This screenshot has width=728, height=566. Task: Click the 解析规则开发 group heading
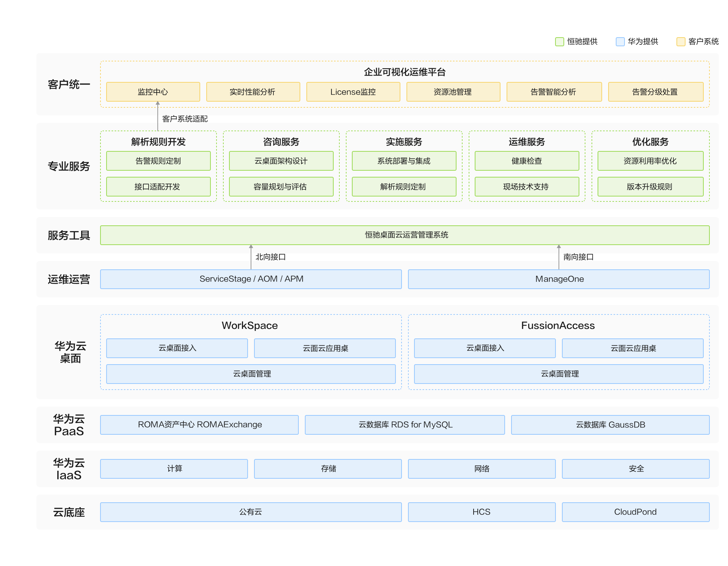158,142
